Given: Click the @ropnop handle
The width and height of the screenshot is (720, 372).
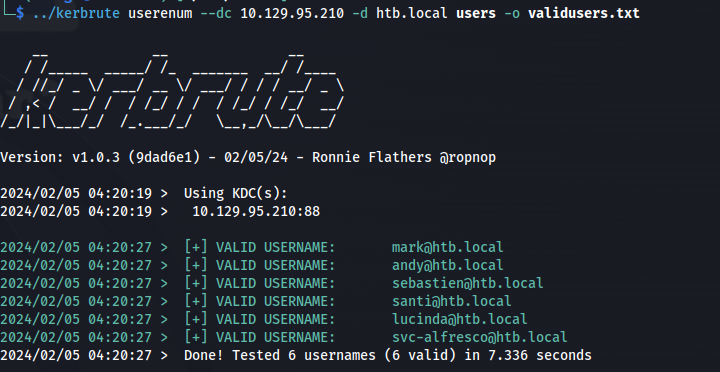Looking at the screenshot, I should tap(467, 158).
